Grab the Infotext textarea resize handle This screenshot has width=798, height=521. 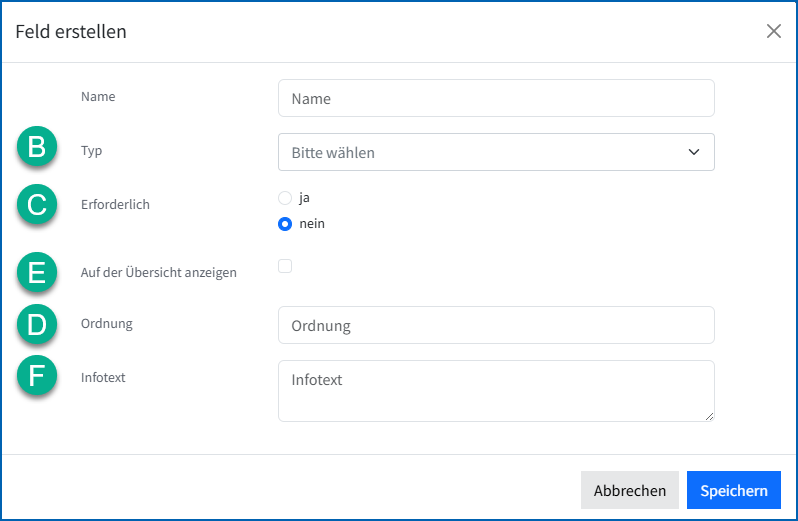tap(709, 416)
